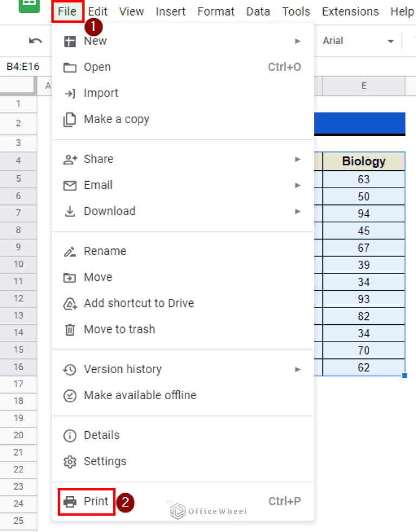Click the Move to trash icon
The image size is (416, 532).
coord(70,329)
